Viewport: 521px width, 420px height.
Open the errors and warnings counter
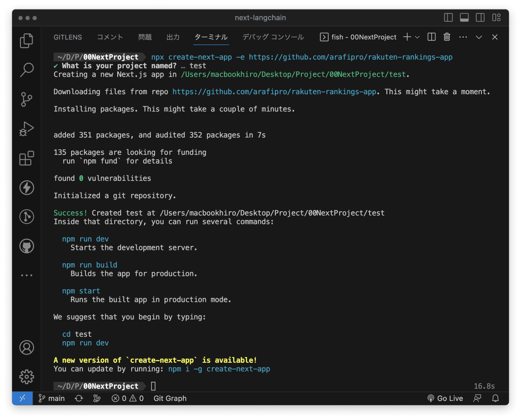click(128, 398)
